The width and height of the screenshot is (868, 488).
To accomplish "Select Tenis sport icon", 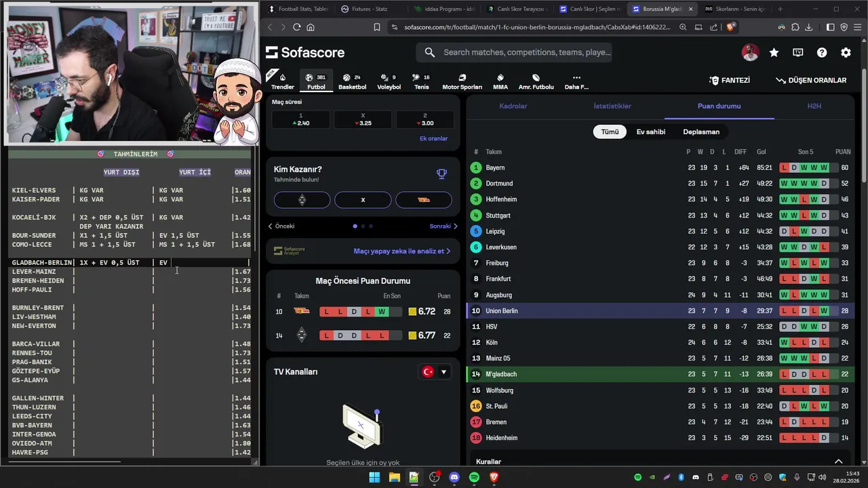I will 422,81.
